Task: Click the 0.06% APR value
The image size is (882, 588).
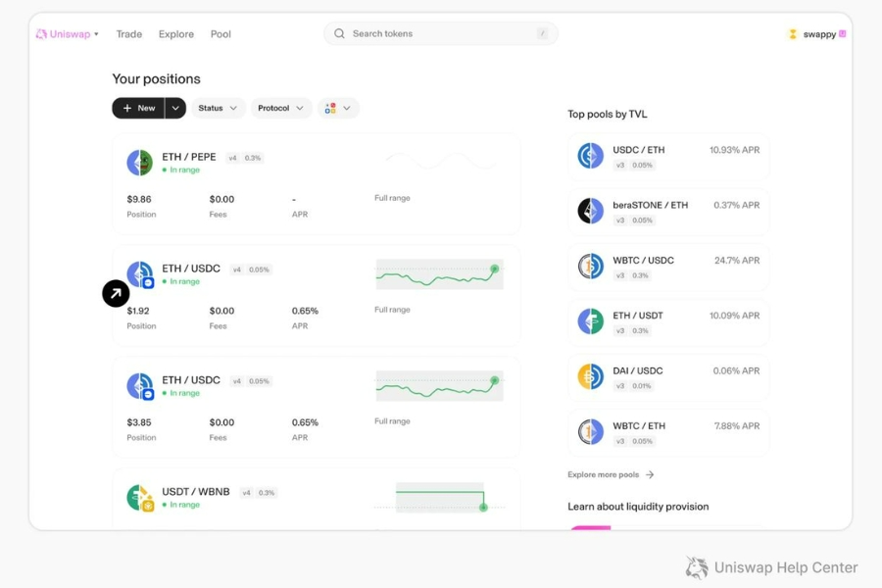Action: click(x=736, y=370)
